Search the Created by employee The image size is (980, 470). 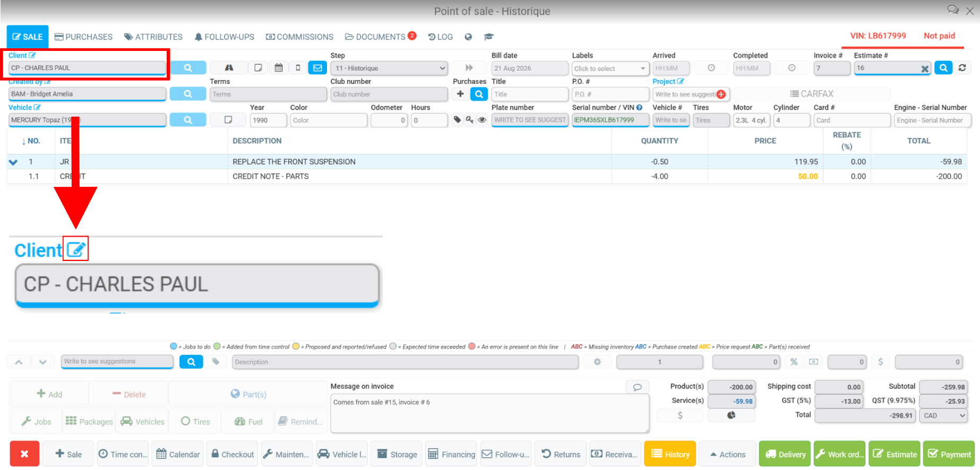point(188,94)
